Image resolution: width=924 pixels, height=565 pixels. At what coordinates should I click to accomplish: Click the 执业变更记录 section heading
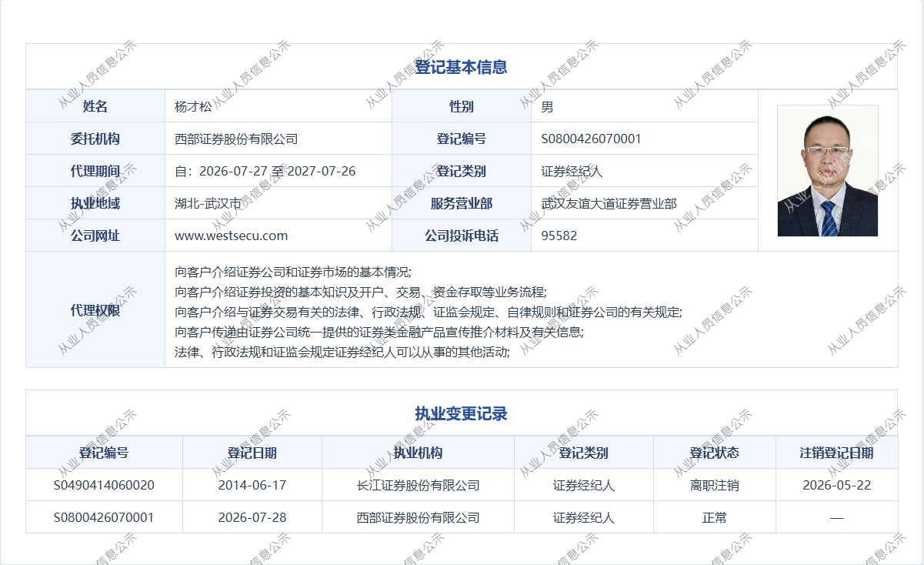461,414
